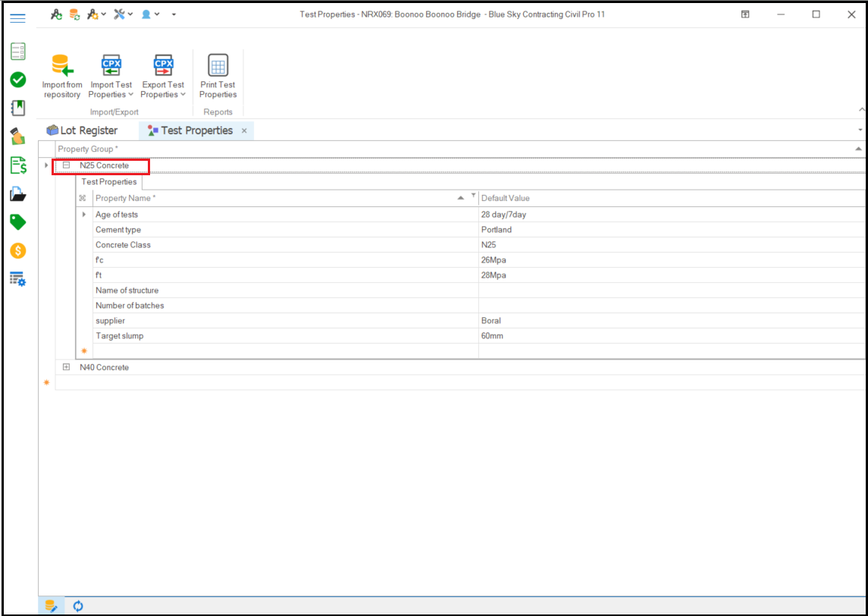Close the Test Properties document tab
Viewport: 868px width, 616px height.
[x=244, y=130]
